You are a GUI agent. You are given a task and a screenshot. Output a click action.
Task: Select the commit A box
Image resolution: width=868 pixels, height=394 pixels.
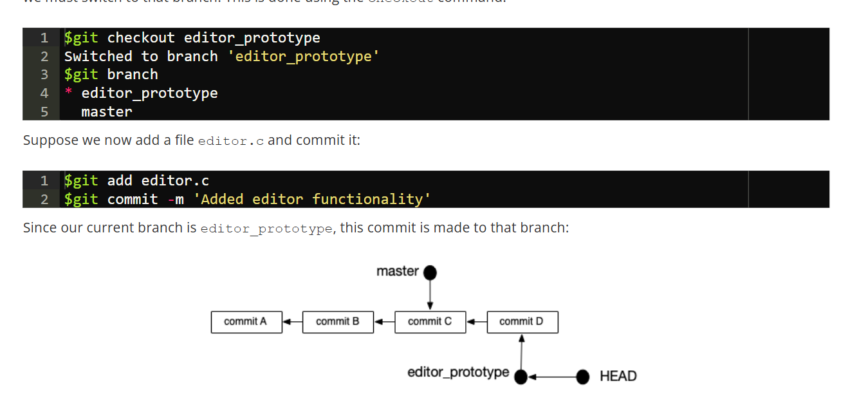pos(246,322)
